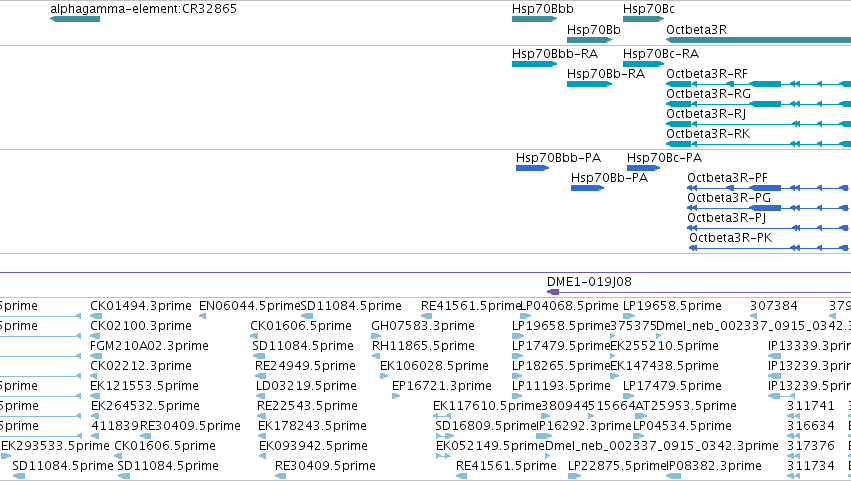Click the Octbeta3R-RG transcript
This screenshot has width=851, height=481.
coord(758,104)
